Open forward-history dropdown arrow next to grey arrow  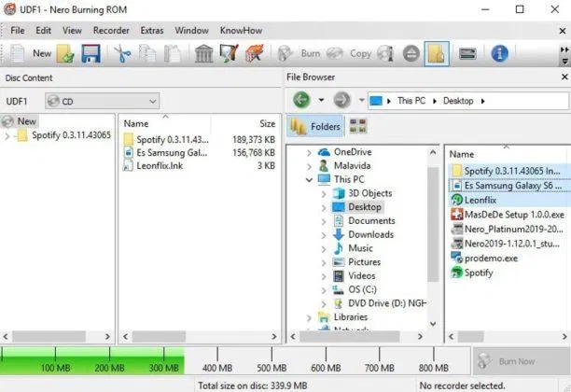coord(361,100)
